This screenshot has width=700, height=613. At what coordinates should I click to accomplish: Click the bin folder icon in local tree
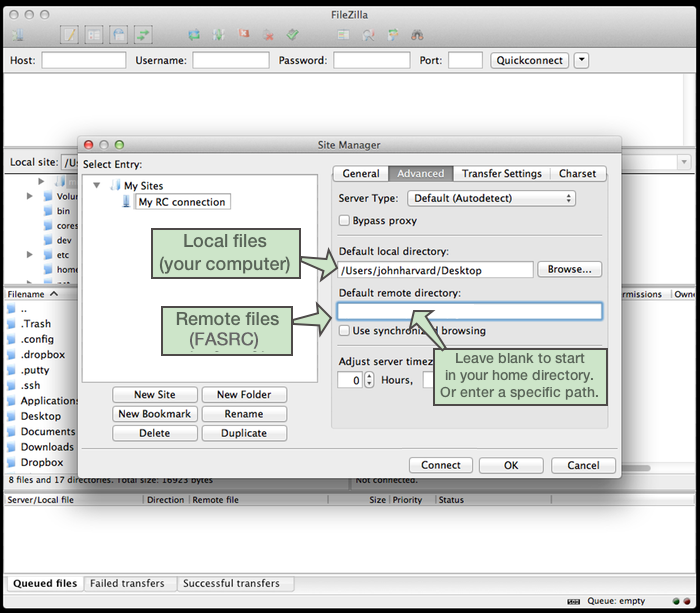tap(48, 211)
